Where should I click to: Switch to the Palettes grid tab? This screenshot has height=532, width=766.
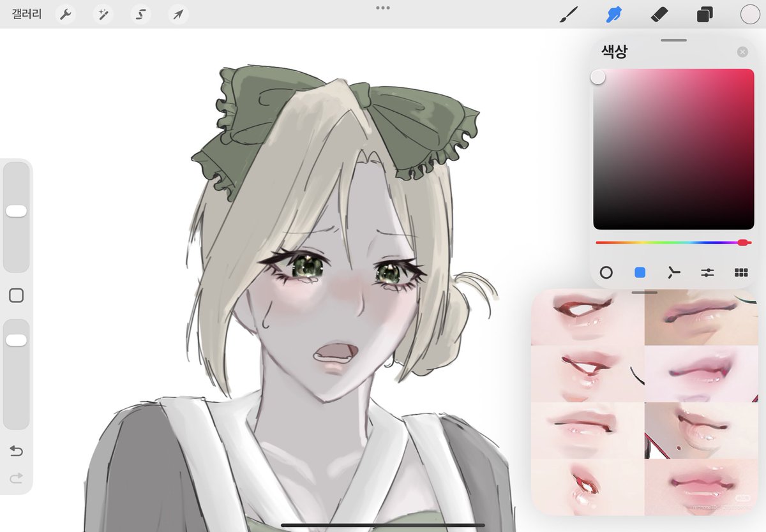[741, 272]
